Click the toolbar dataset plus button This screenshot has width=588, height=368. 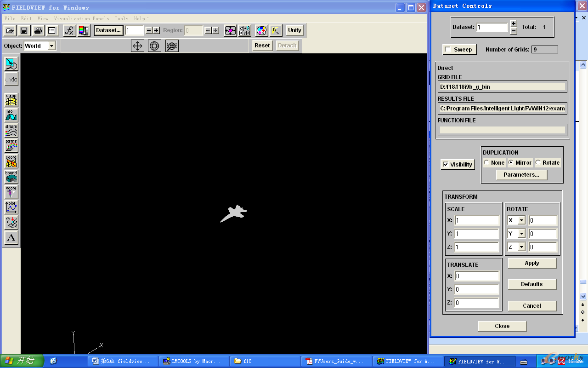tap(156, 30)
